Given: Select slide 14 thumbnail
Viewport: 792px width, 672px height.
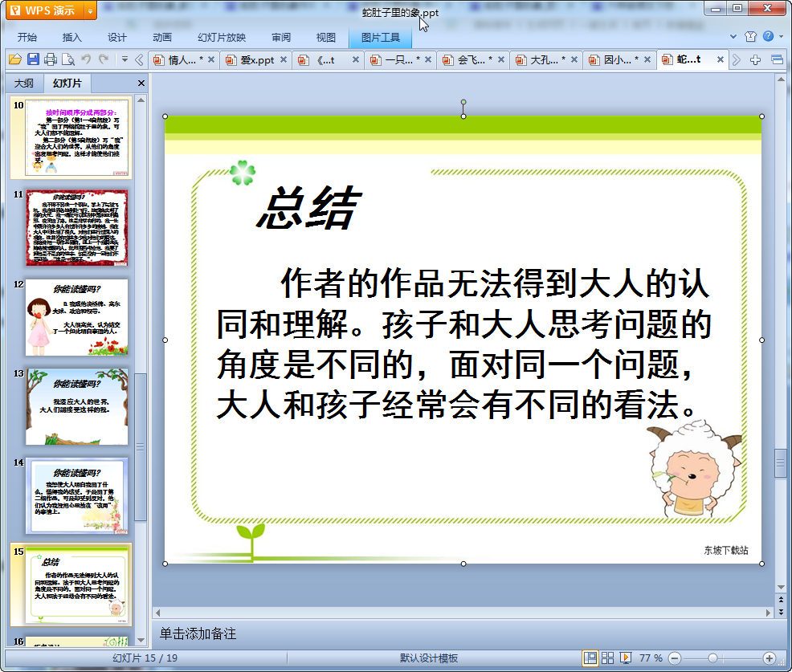Looking at the screenshot, I should click(x=77, y=496).
